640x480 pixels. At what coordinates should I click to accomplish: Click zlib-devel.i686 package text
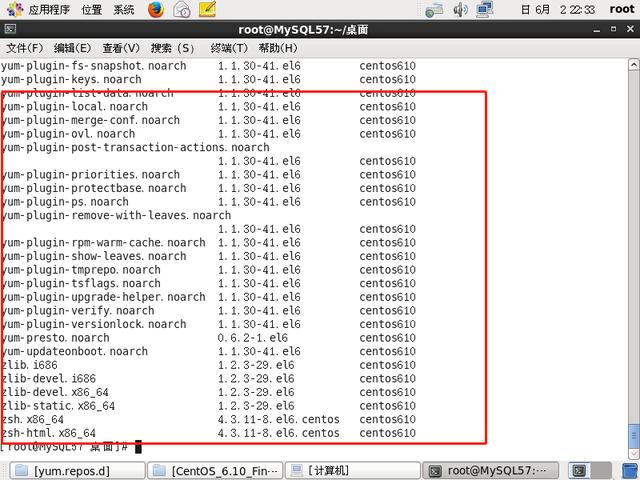point(49,379)
